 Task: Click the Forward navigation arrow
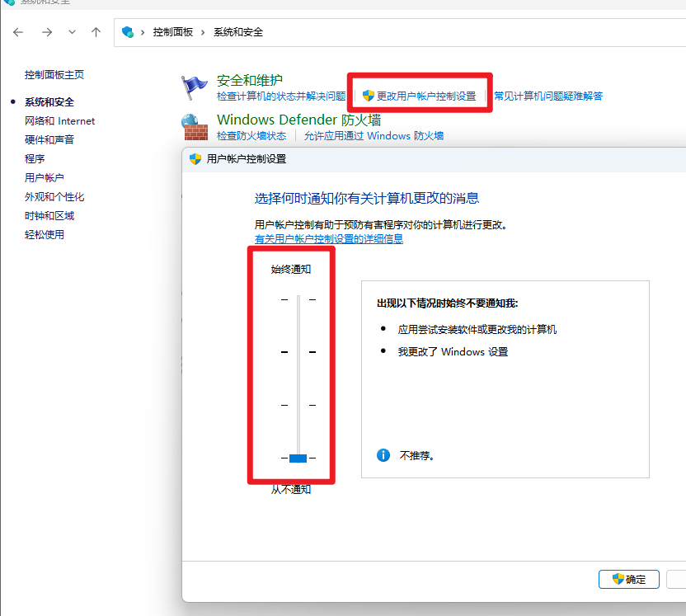point(47,32)
